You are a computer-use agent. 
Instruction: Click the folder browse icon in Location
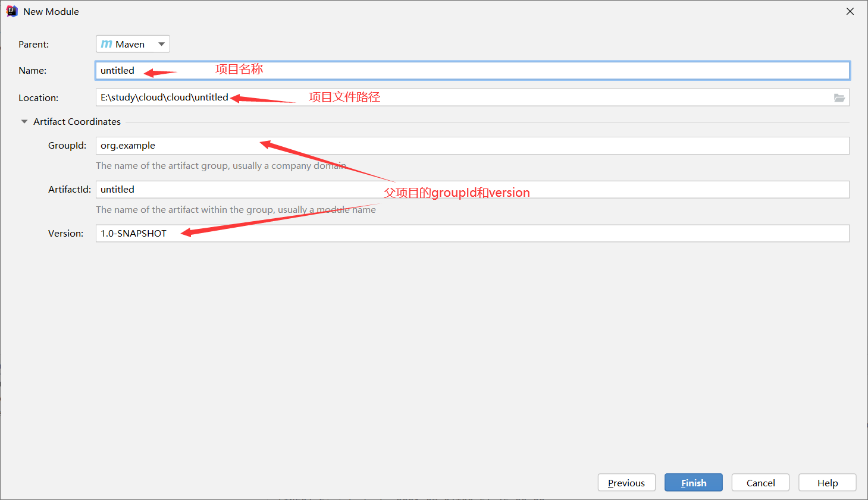[839, 98]
